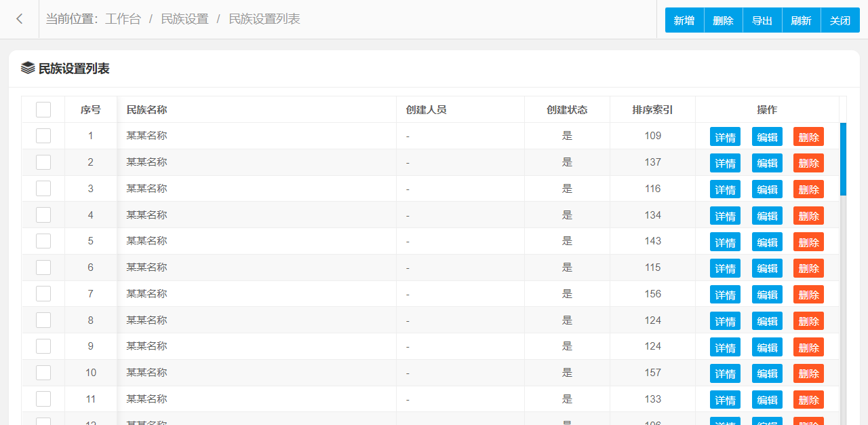Select the checkbox for row 5

click(43, 241)
